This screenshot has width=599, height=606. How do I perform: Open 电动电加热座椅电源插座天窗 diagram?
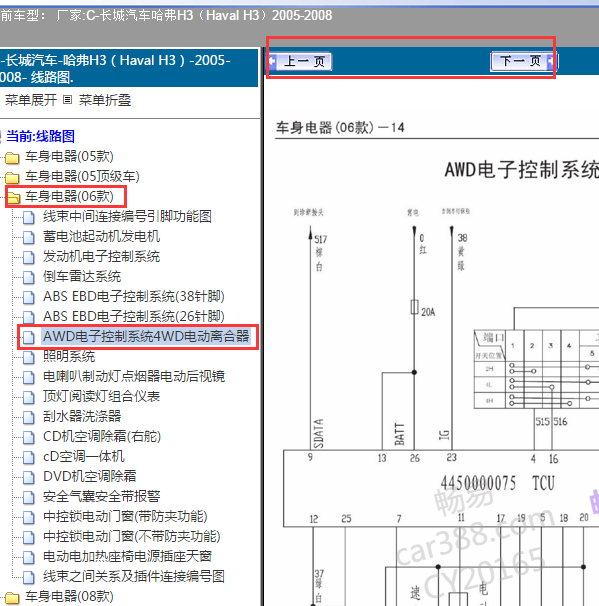(127, 557)
